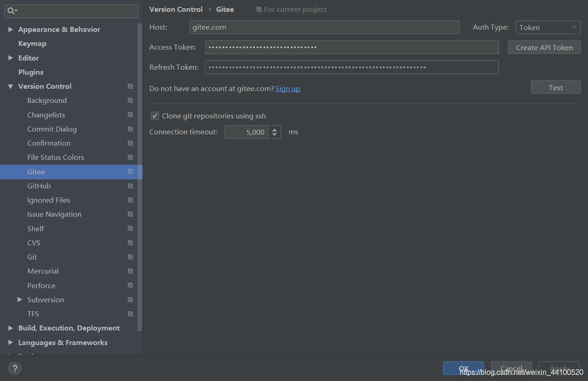Click the project icon beside Background

coord(131,100)
